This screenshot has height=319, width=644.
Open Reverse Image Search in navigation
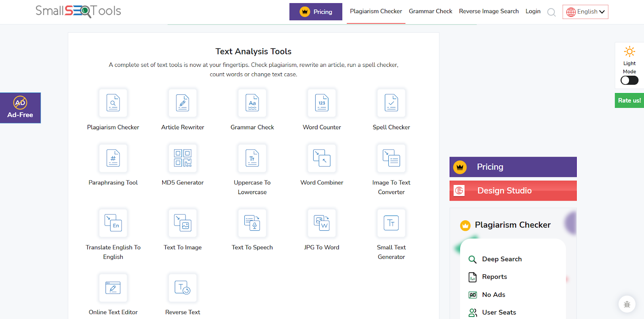click(489, 11)
